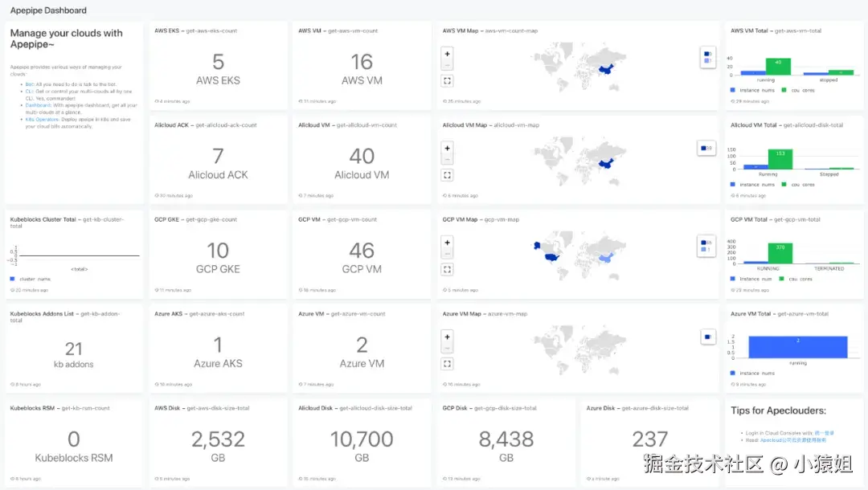Viewport: 868px width, 490px height.
Task: Toggle instance nums legend in Azure VM Total
Action: pos(751,374)
